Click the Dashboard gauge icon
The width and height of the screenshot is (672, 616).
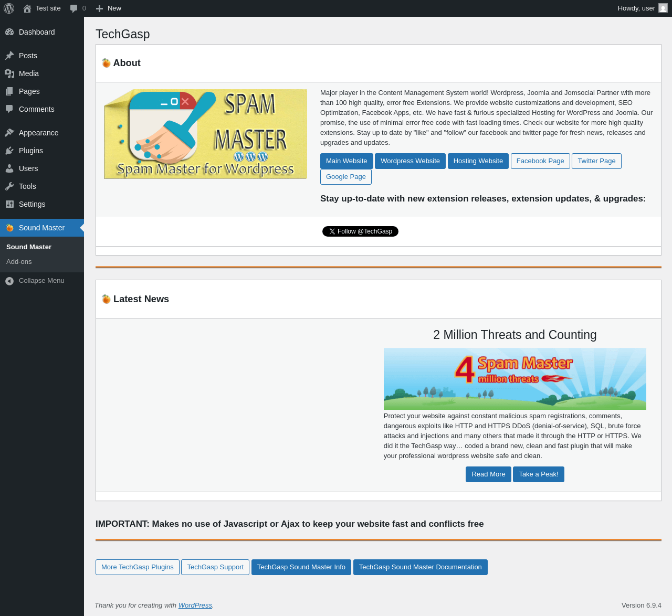click(x=9, y=32)
